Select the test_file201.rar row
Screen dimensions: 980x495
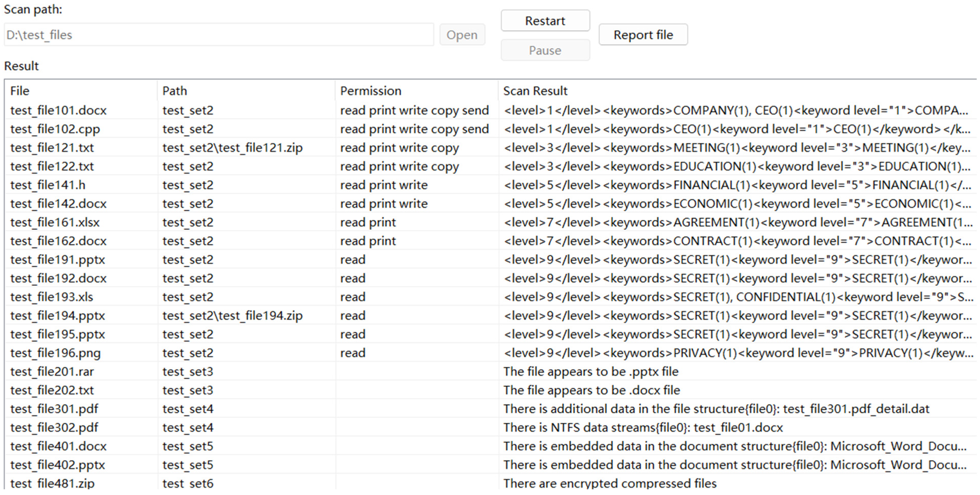52,371
